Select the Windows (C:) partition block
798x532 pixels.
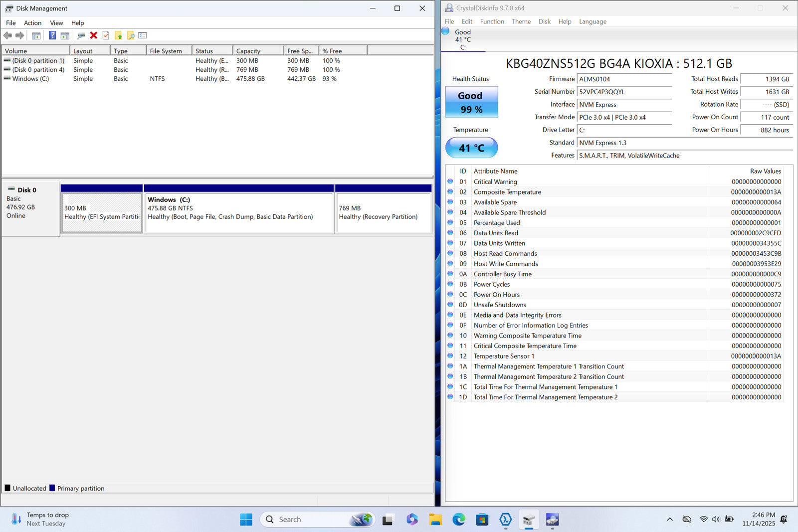(239, 213)
